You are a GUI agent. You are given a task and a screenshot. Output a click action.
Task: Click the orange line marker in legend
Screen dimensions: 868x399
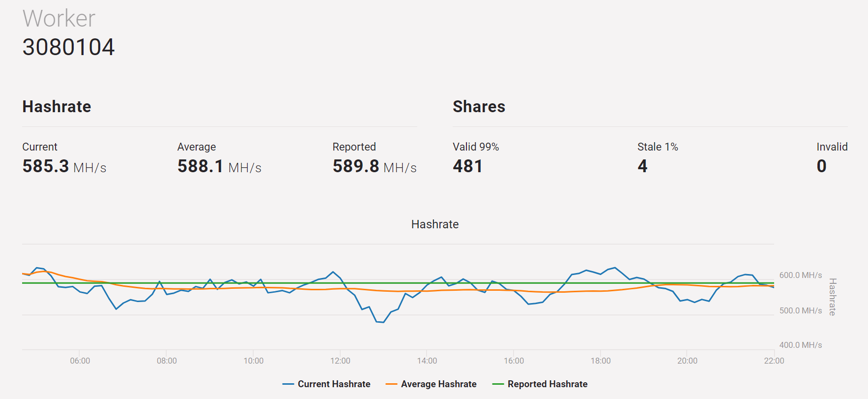(x=391, y=384)
